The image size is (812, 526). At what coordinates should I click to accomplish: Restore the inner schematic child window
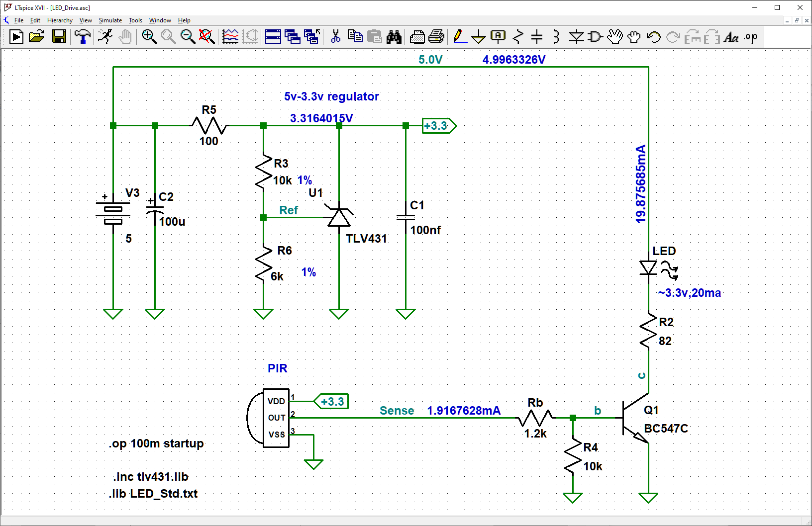pos(797,20)
